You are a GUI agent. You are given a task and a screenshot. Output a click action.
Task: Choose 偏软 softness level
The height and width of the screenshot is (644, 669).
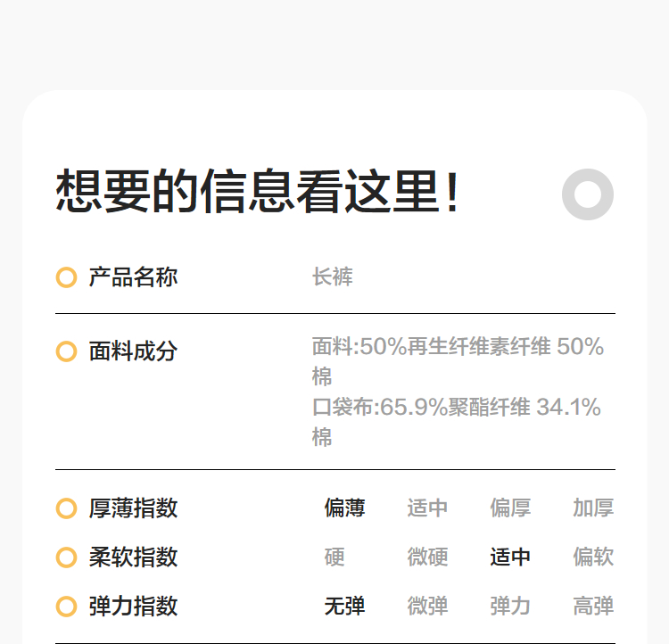[593, 557]
